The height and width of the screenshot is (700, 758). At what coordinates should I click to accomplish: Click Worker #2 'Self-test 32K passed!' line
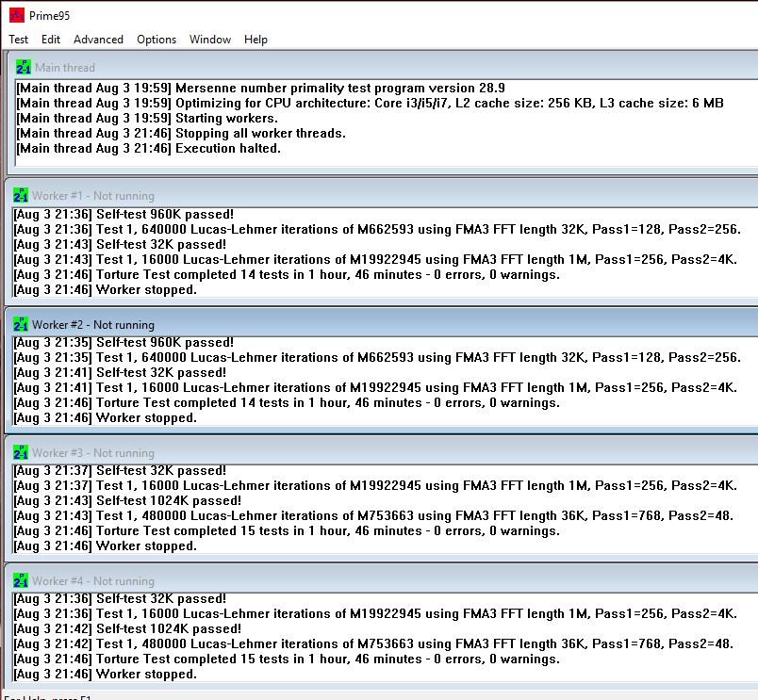[x=120, y=372]
